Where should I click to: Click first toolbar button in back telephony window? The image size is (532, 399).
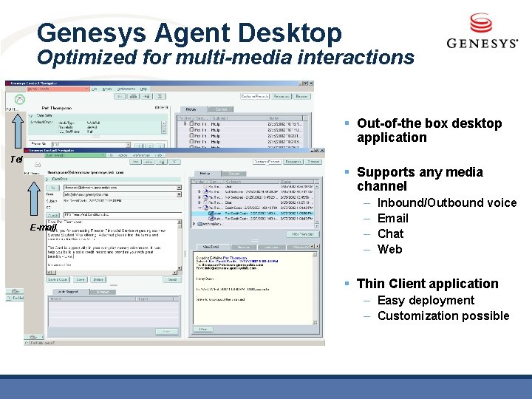(x=120, y=96)
